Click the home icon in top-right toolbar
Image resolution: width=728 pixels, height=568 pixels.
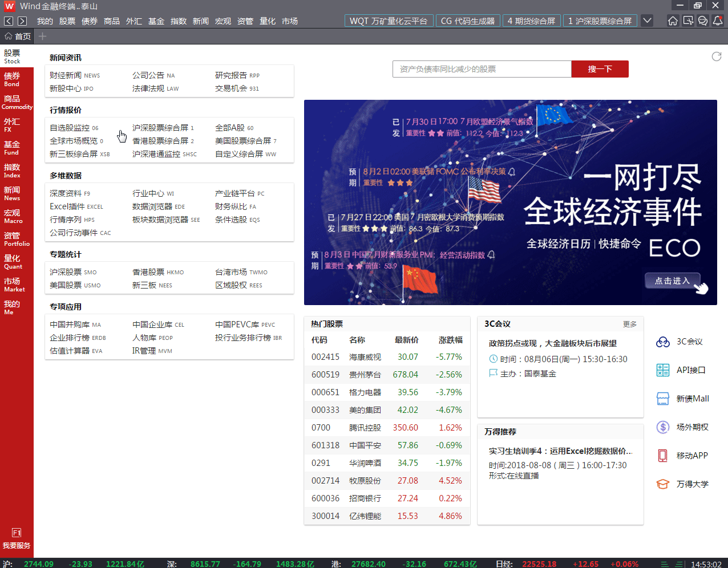click(673, 21)
